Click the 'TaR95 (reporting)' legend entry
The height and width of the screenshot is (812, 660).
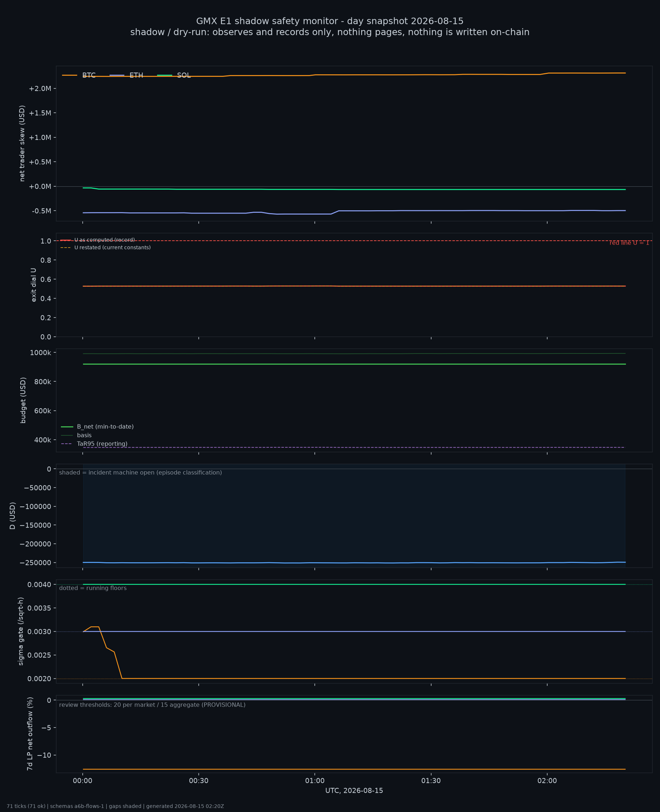(x=94, y=444)
